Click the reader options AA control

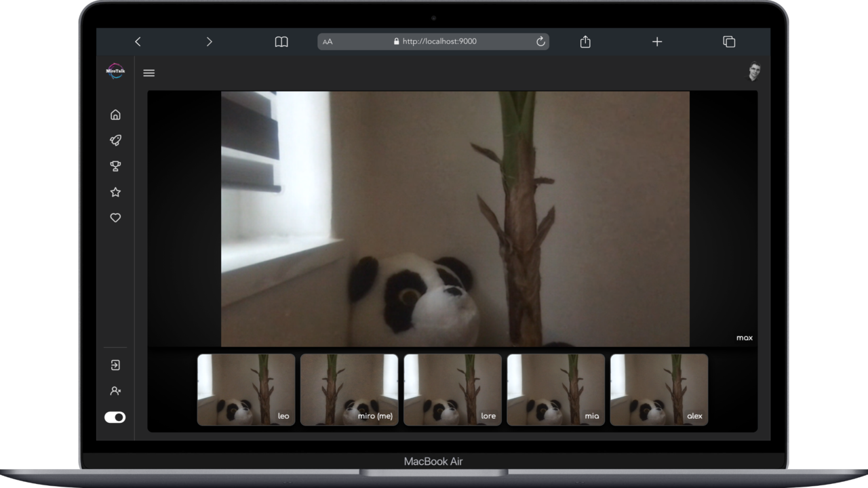point(328,41)
